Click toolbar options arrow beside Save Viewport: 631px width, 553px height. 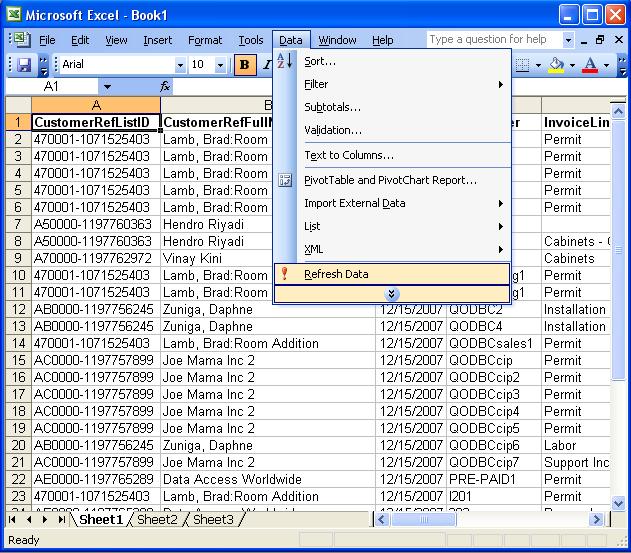pyautogui.click(x=43, y=66)
